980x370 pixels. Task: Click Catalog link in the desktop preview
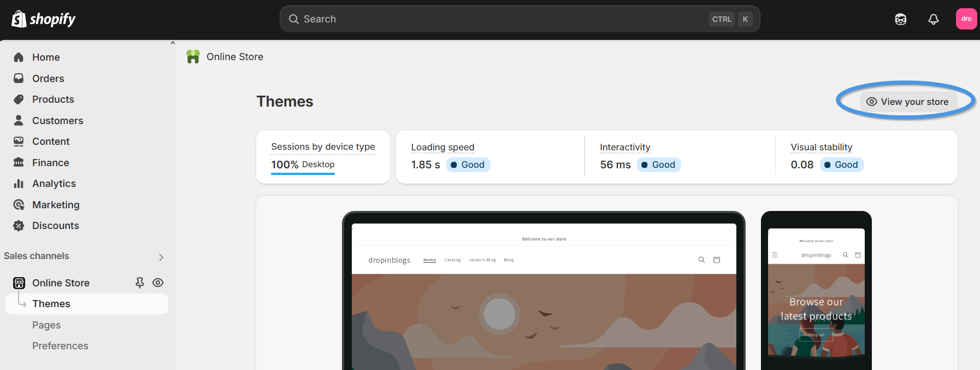[x=452, y=260]
